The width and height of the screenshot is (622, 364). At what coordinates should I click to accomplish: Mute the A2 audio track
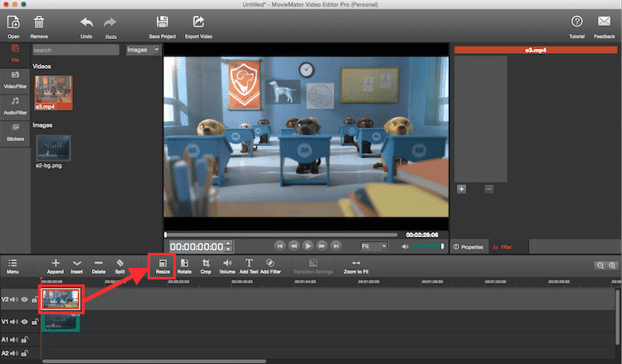14,353
